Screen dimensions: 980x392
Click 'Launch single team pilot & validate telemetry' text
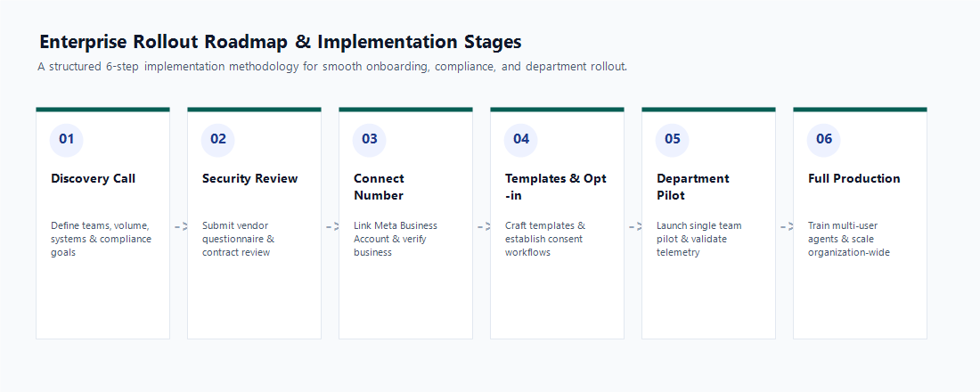698,239
